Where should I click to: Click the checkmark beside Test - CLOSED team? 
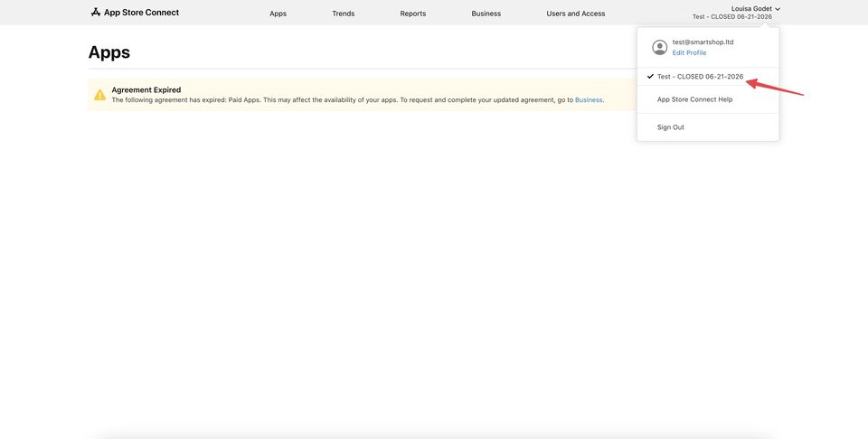[x=650, y=76]
